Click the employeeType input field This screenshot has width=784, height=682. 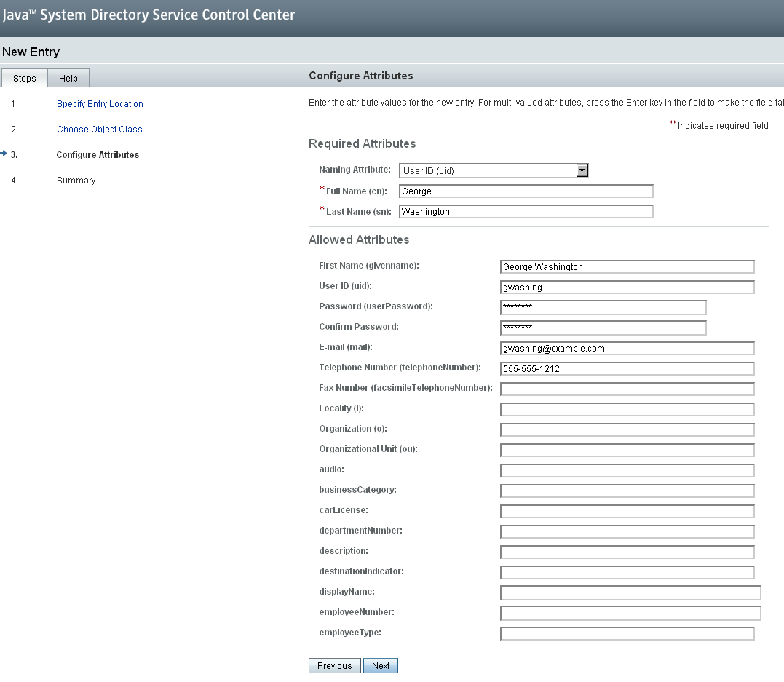(x=627, y=633)
